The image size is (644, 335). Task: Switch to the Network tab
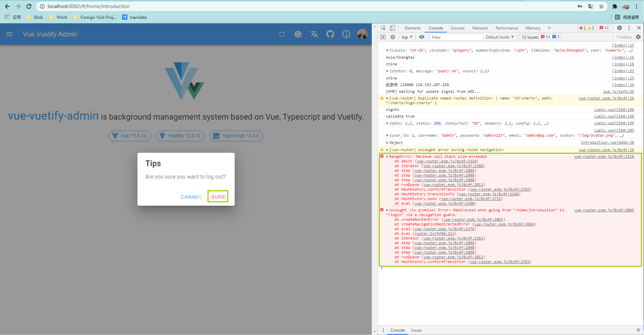pyautogui.click(x=480, y=28)
